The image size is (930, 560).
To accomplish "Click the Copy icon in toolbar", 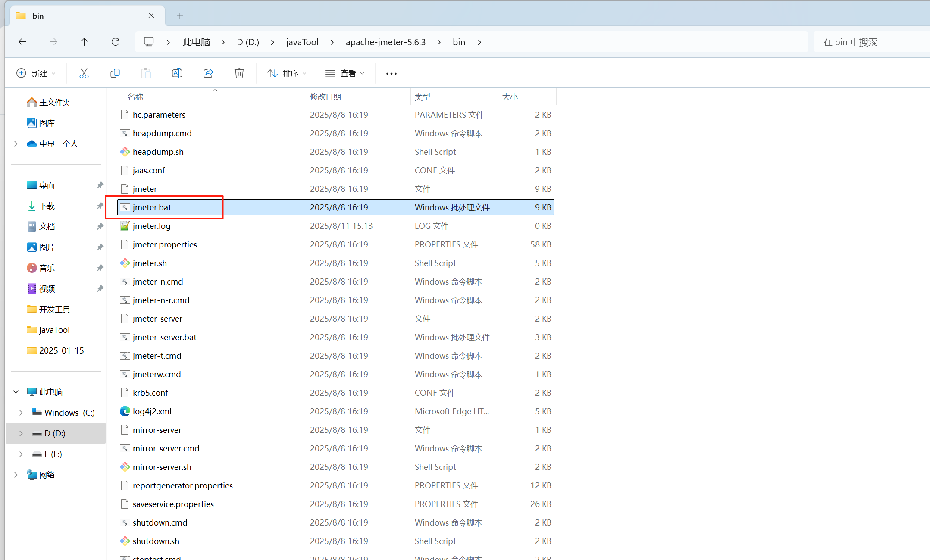I will [115, 73].
